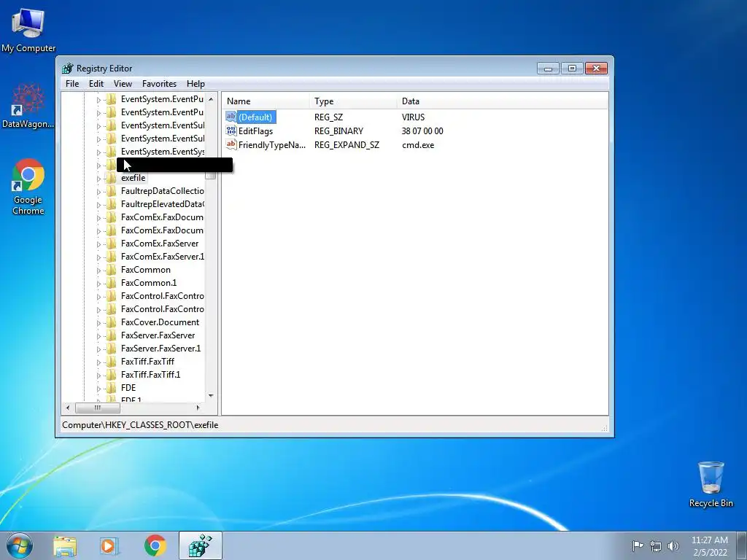The image size is (747, 560).
Task: Click the FaxServer.FaxServer folder icon
Action: tap(112, 335)
